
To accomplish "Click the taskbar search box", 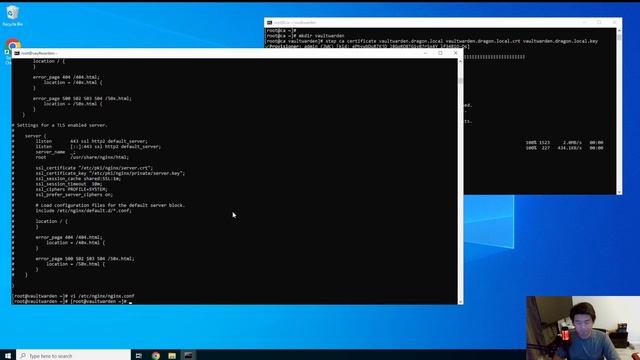I will (x=73, y=356).
